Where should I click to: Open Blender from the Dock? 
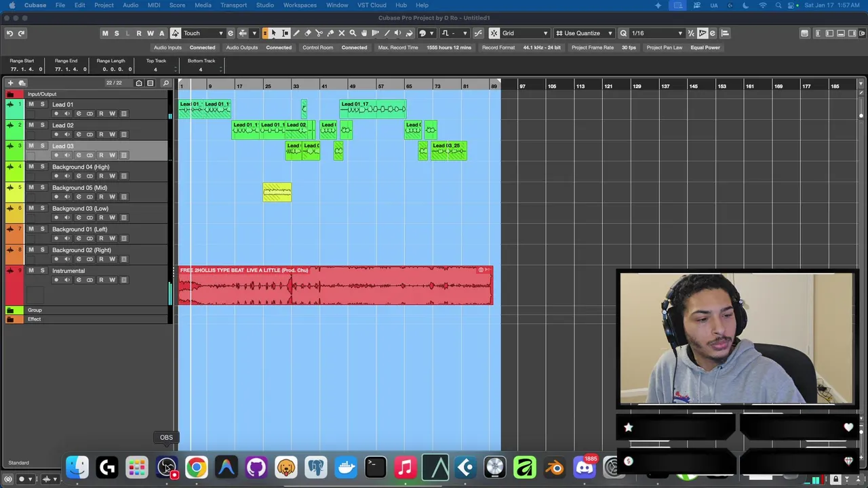555,467
